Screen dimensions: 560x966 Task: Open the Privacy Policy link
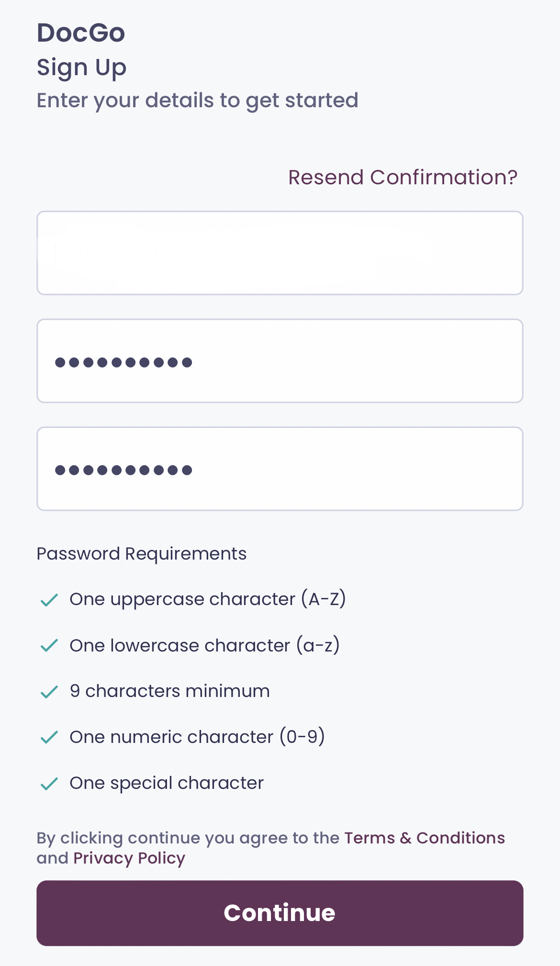129,858
